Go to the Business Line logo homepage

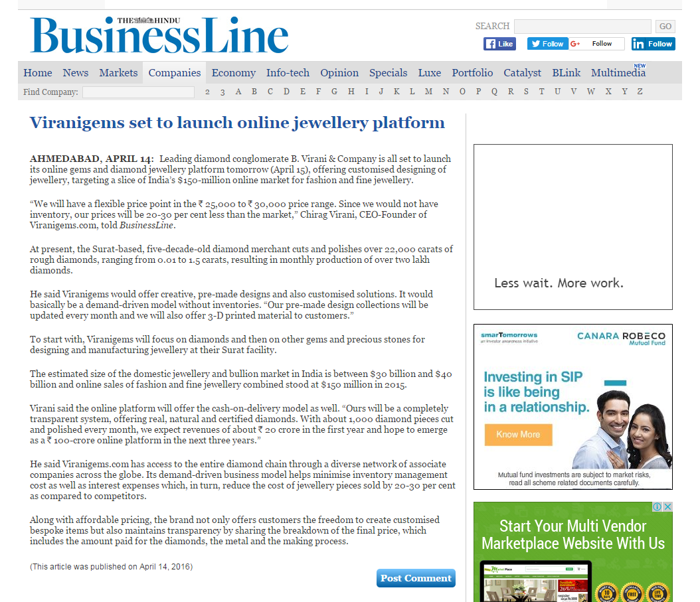[x=159, y=35]
